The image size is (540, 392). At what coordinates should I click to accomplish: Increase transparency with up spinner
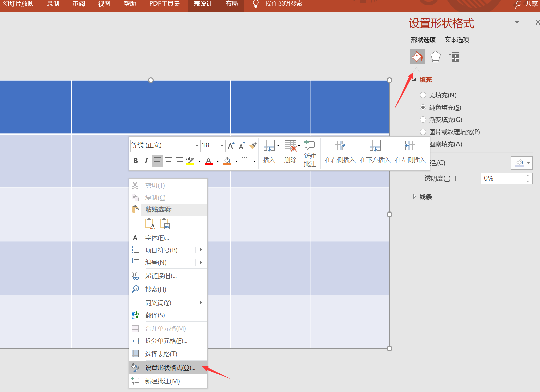[x=528, y=175]
